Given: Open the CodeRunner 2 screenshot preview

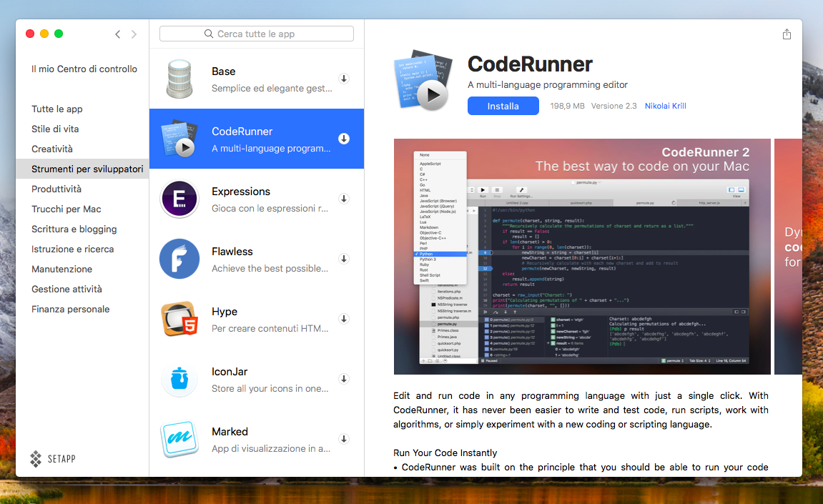Looking at the screenshot, I should tap(582, 256).
